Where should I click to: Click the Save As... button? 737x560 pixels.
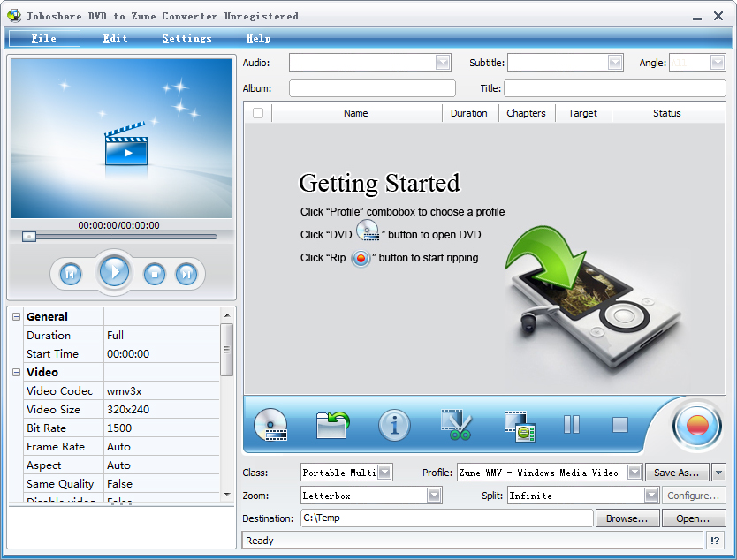676,473
